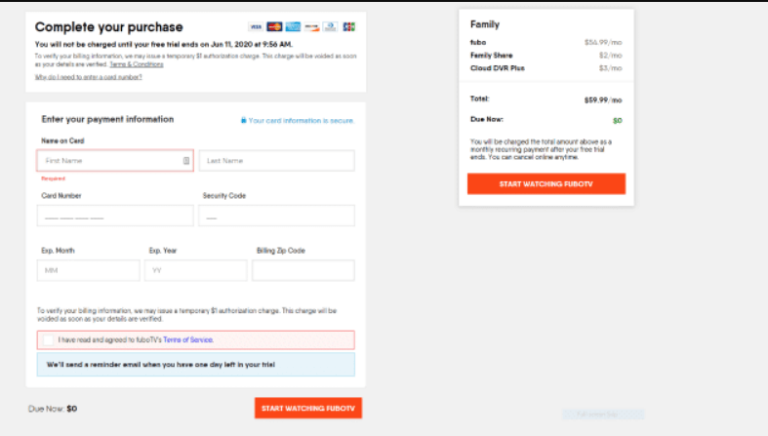
Task: Click Start Watching FuboTV in Family summary
Action: (546, 184)
